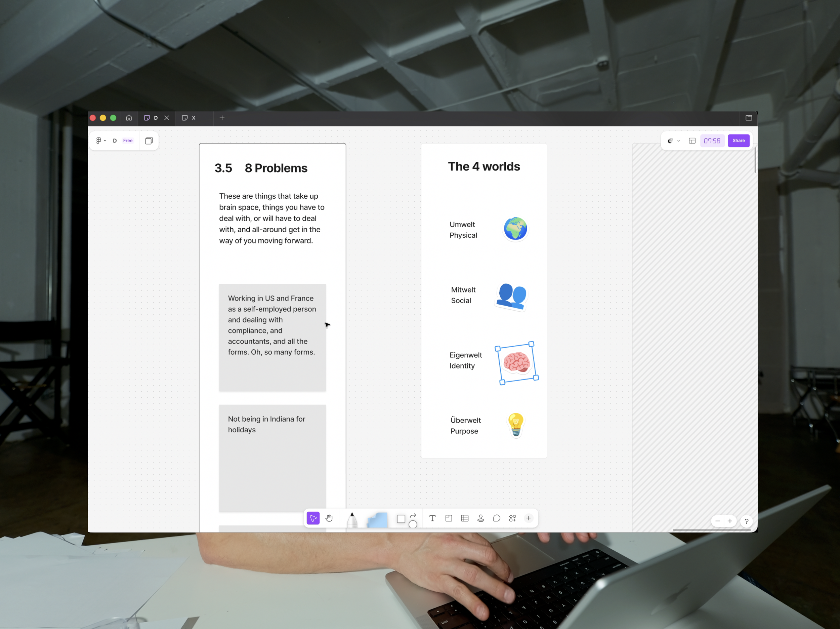Click the selected brain emoji sticker
840x629 pixels.
coord(516,363)
